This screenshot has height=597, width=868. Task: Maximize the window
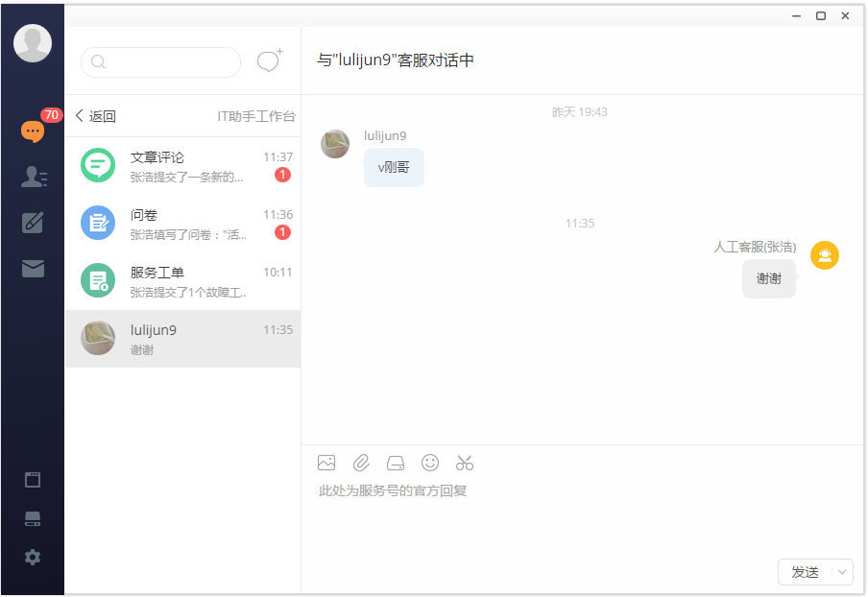tap(821, 16)
